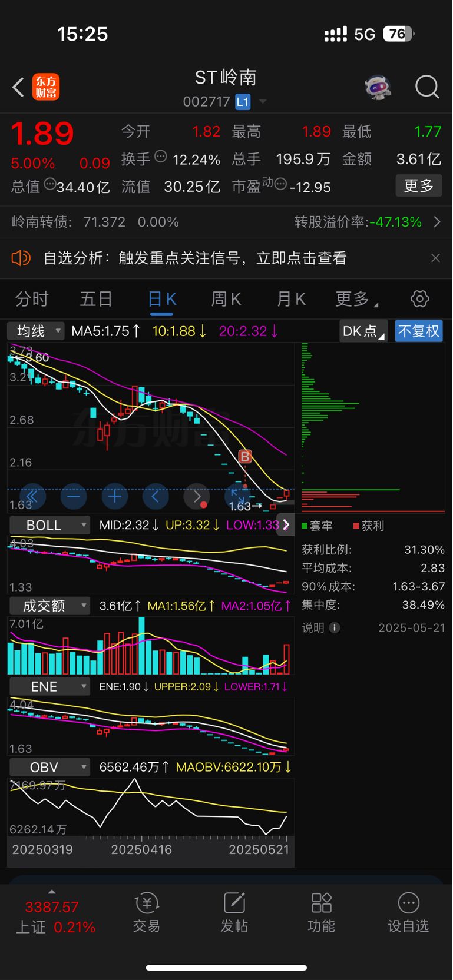Expand the stock code dropdown triangle

coord(263,102)
